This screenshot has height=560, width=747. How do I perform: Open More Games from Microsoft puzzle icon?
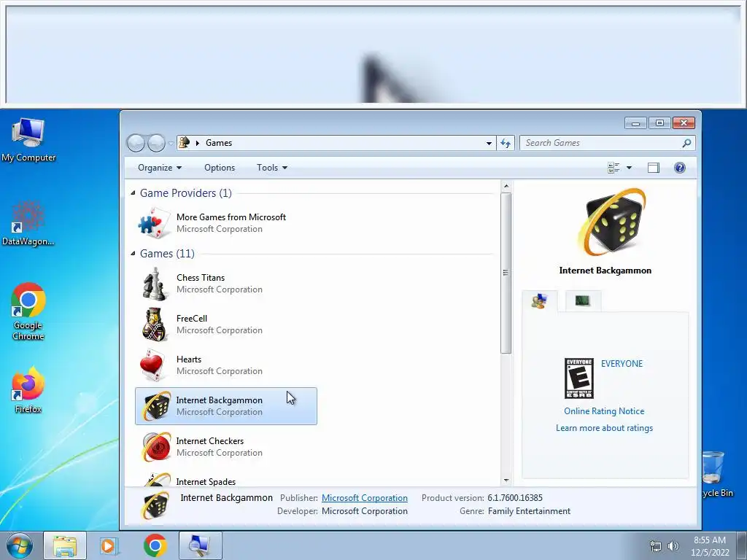click(154, 222)
